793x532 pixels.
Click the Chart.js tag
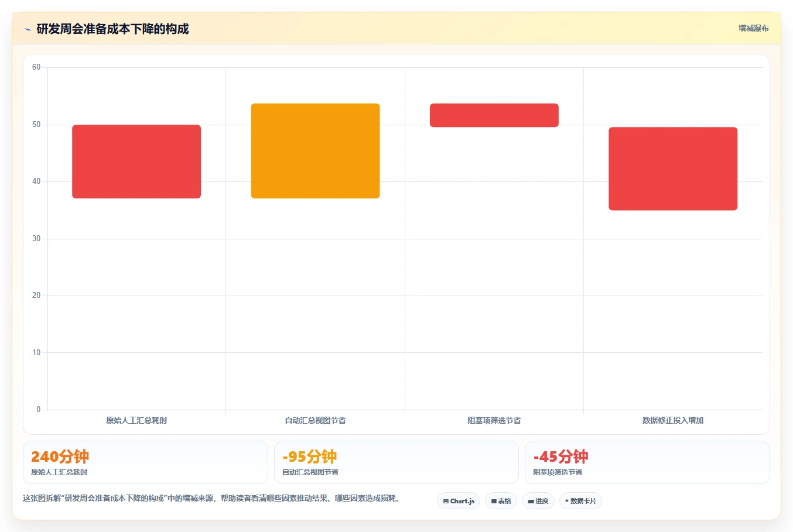(459, 501)
